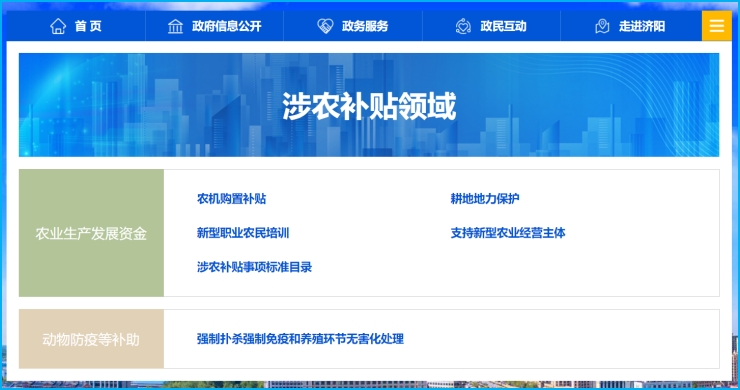Open 涉农补贴事项标准目录 link

(x=254, y=267)
